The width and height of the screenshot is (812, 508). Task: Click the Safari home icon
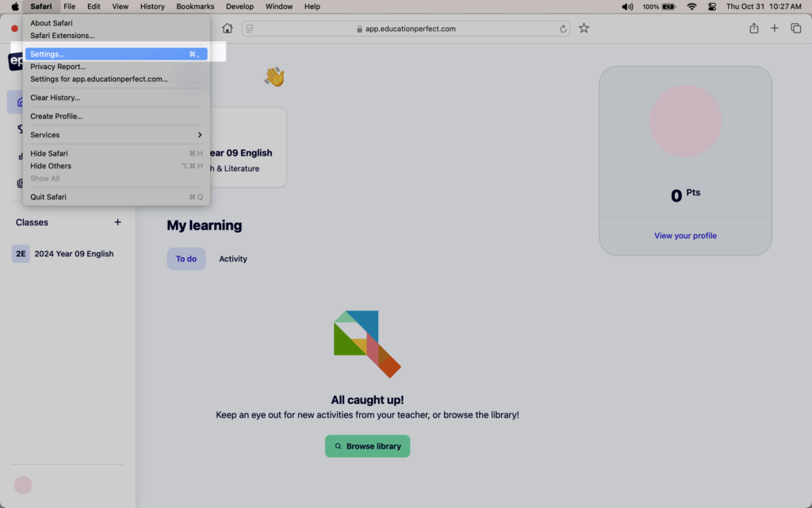point(227,29)
